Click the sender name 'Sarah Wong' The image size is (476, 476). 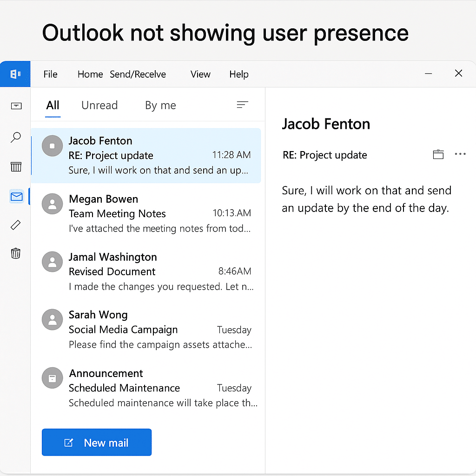point(98,315)
